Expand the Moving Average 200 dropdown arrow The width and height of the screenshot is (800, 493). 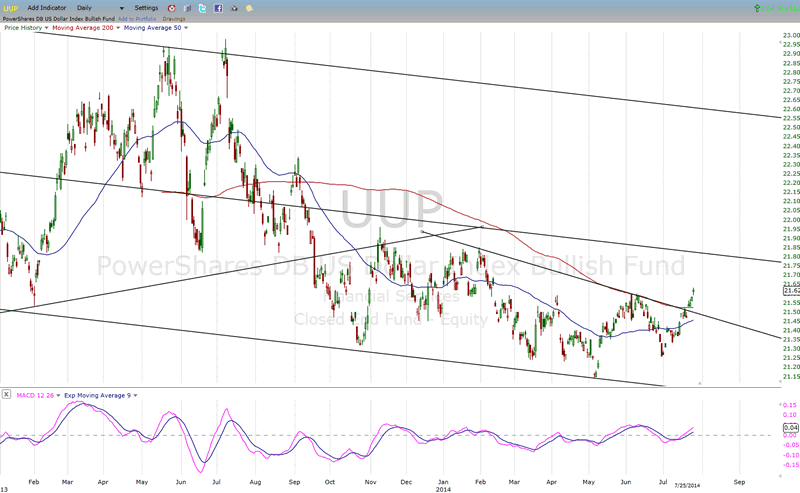[x=118, y=28]
